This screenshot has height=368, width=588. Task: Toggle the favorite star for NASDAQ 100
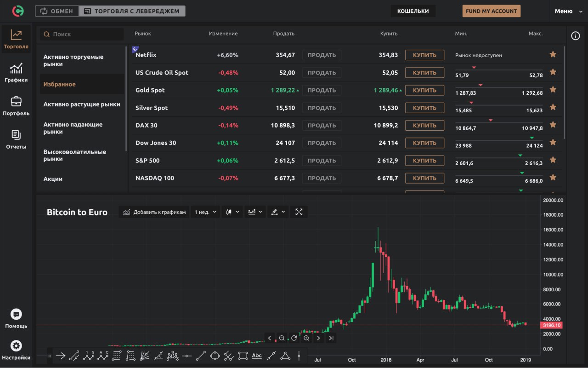(x=553, y=177)
